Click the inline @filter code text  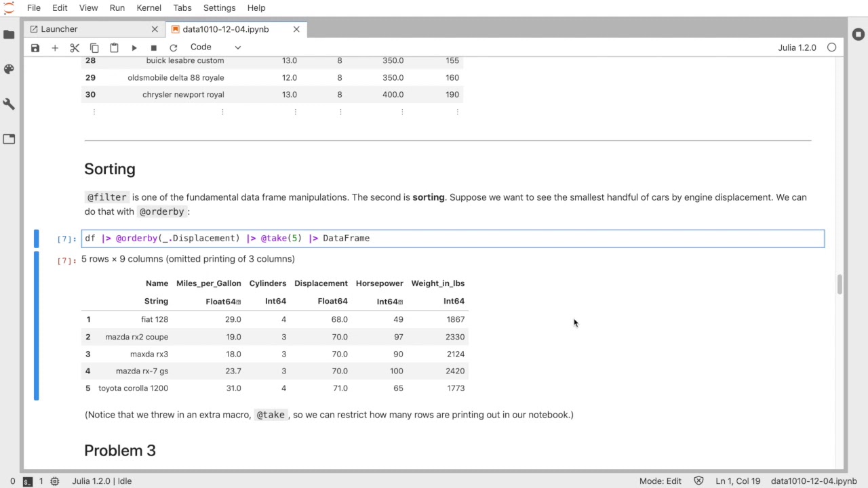[107, 197]
